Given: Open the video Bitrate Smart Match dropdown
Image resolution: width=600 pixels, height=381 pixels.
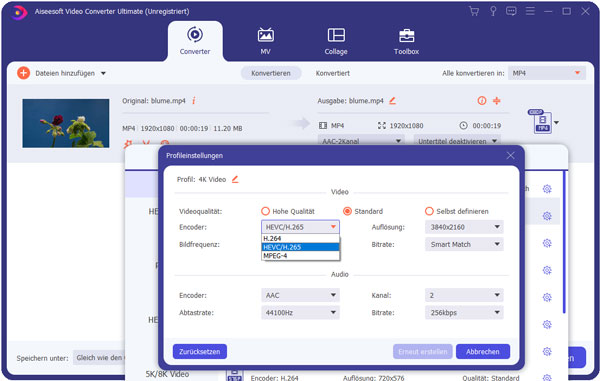Looking at the screenshot, I should (x=464, y=244).
